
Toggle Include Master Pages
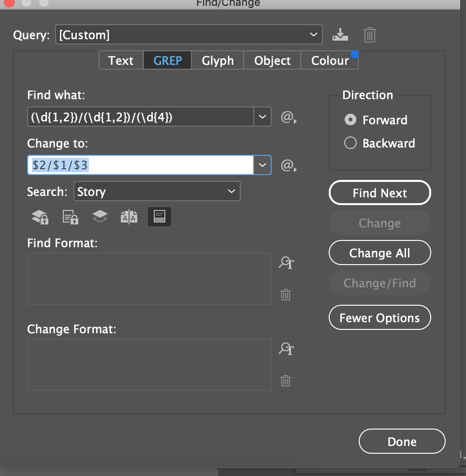[x=130, y=216]
